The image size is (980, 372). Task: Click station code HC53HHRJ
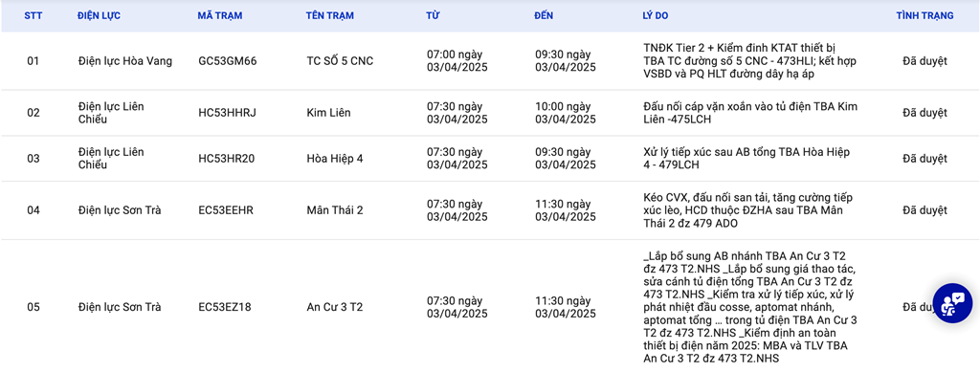pos(227,113)
